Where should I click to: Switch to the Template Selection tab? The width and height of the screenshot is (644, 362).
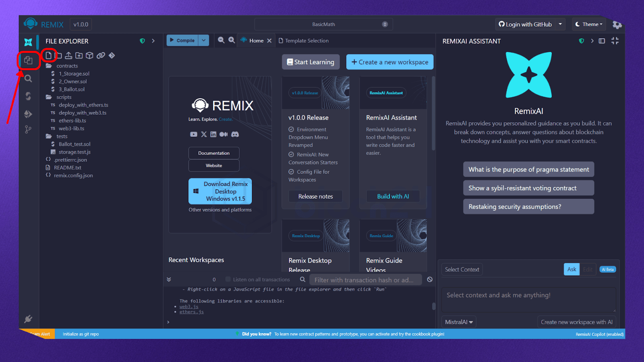click(306, 41)
